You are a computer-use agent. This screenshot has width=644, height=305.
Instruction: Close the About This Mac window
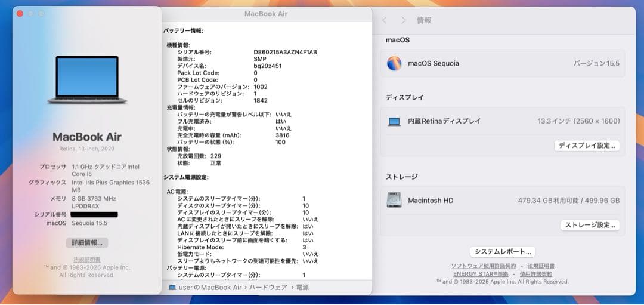click(x=20, y=14)
